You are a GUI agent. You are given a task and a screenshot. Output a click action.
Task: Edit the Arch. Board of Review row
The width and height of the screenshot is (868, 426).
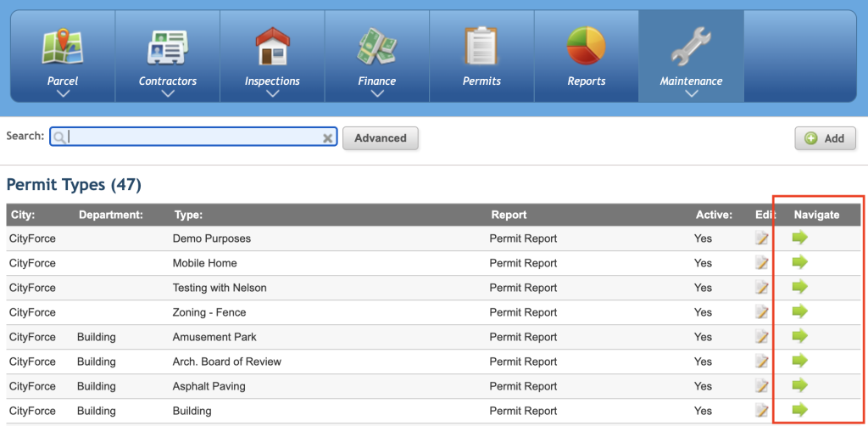tap(762, 362)
